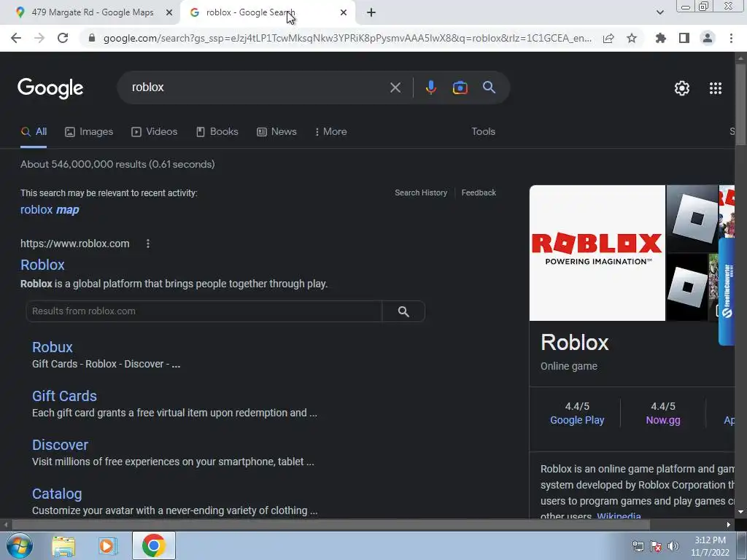Open the Roblox Powering Imagination logo image
Viewport: 747px width, 560px height.
click(597, 253)
